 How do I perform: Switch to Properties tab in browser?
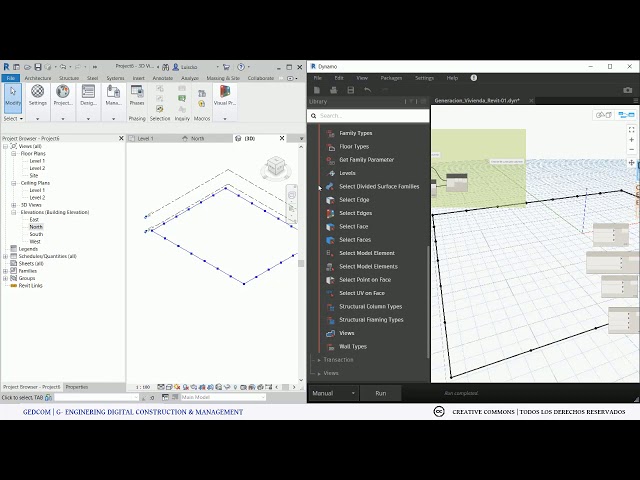[x=77, y=387]
